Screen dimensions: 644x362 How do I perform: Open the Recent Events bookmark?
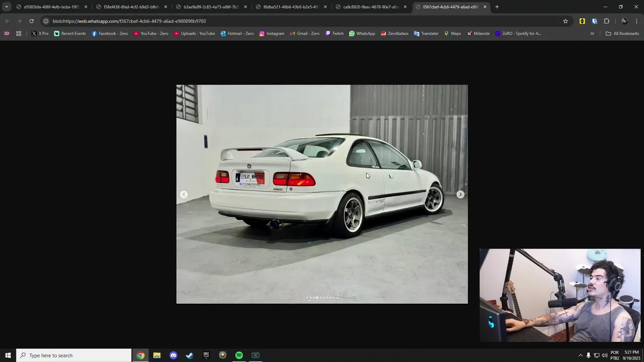pos(70,34)
